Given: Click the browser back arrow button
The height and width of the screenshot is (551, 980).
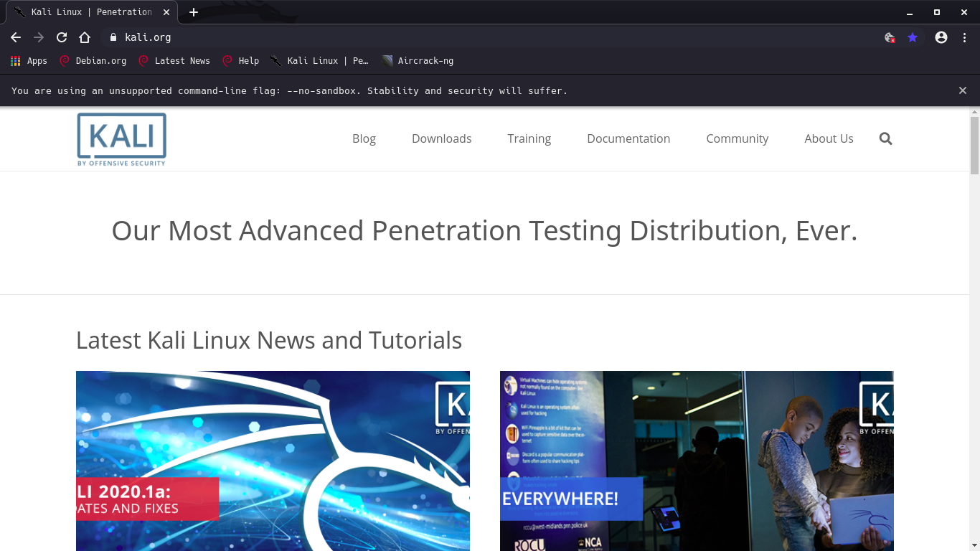Looking at the screenshot, I should click(16, 37).
